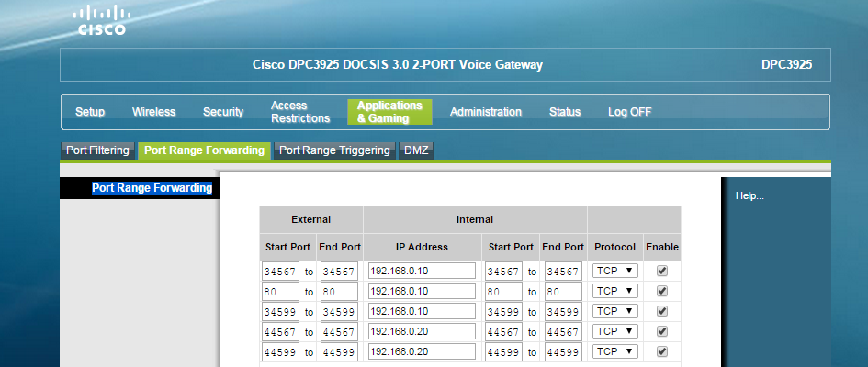Click internal start port field 44599

pyautogui.click(x=503, y=351)
